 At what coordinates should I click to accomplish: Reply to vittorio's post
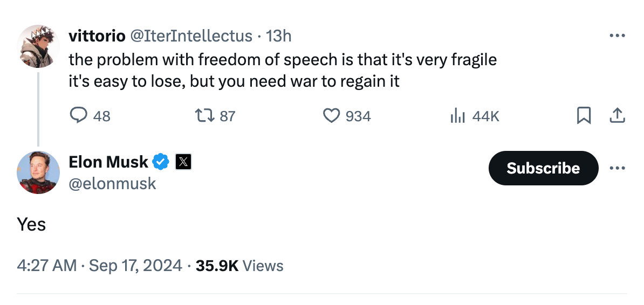coord(79,115)
